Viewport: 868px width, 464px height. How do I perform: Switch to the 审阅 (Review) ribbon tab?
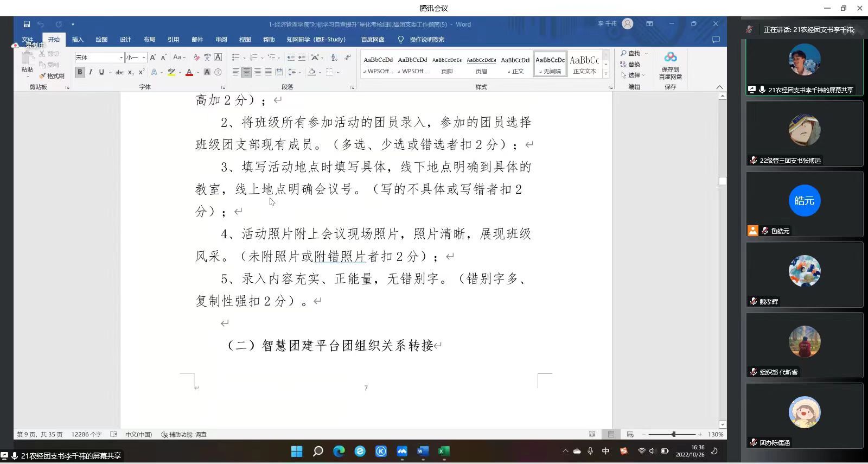(221, 40)
